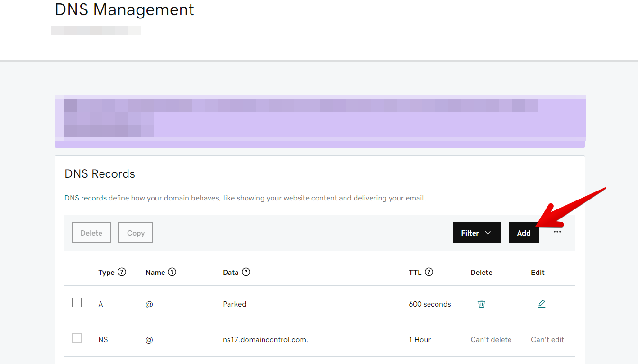This screenshot has height=364, width=638.
Task: Edit the A record with pencil icon
Action: pos(541,304)
